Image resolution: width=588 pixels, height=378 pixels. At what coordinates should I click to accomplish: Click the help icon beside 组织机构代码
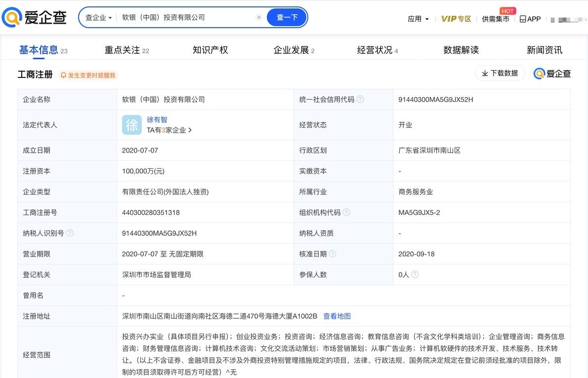point(346,212)
